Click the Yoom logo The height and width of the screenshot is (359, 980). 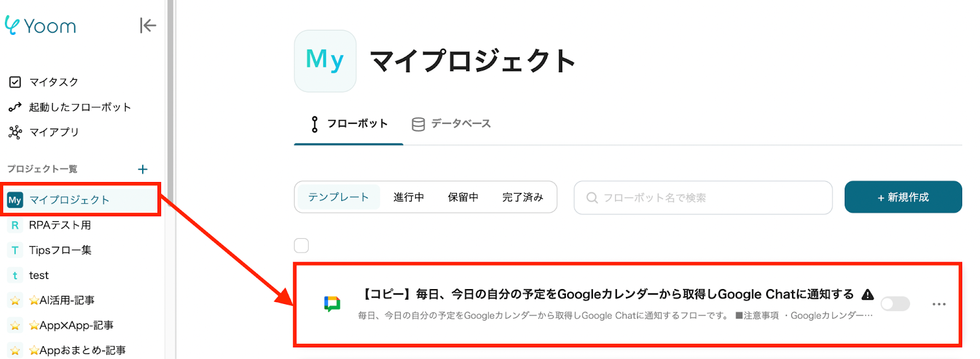click(40, 26)
